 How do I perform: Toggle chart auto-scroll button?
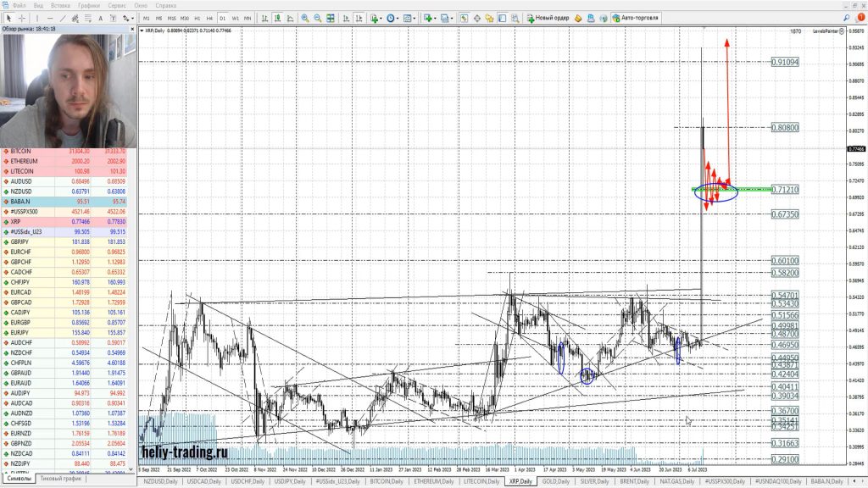[345, 18]
